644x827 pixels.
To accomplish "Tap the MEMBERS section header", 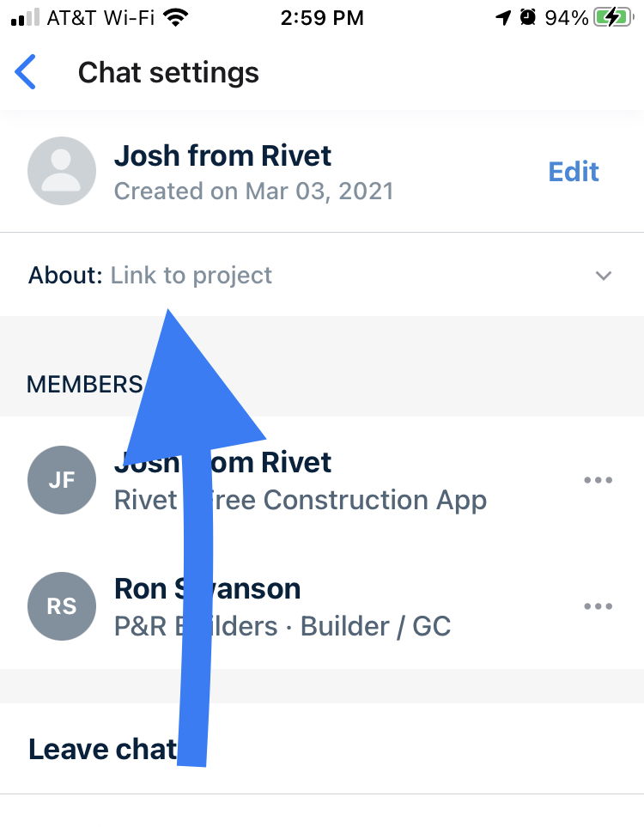I will (x=84, y=384).
